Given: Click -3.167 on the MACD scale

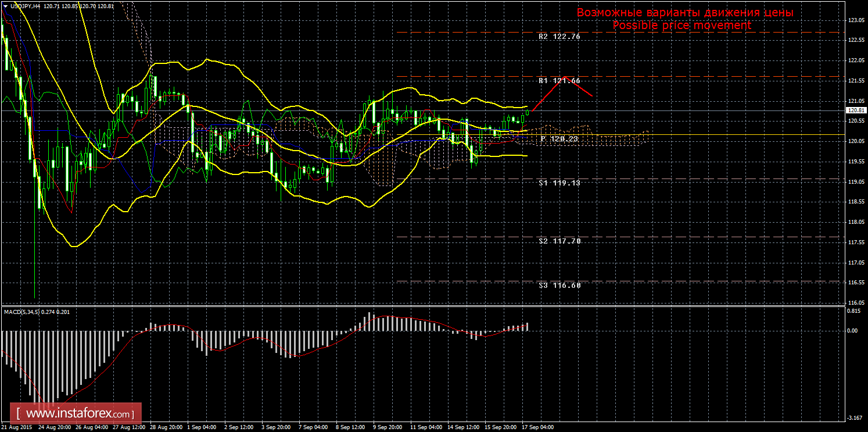Looking at the screenshot, I should click(x=855, y=418).
